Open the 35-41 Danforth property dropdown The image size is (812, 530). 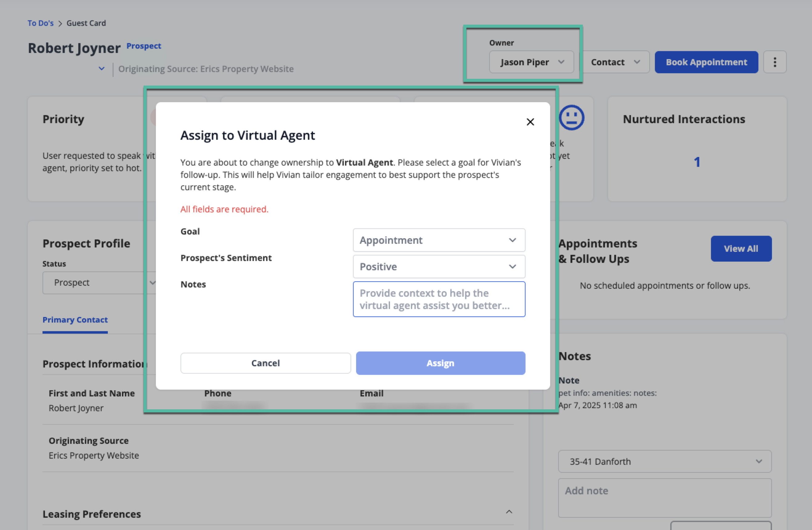pyautogui.click(x=665, y=461)
